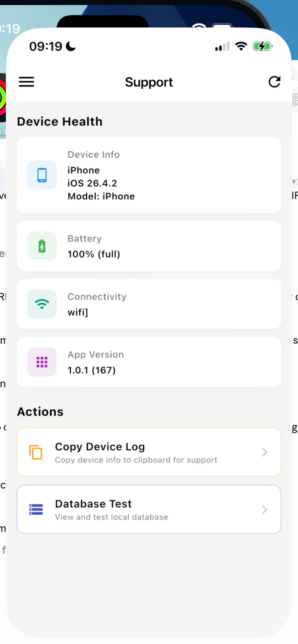Tap the moon focus icon beside the time
Viewport: 298px width, 644px height.
[71, 46]
